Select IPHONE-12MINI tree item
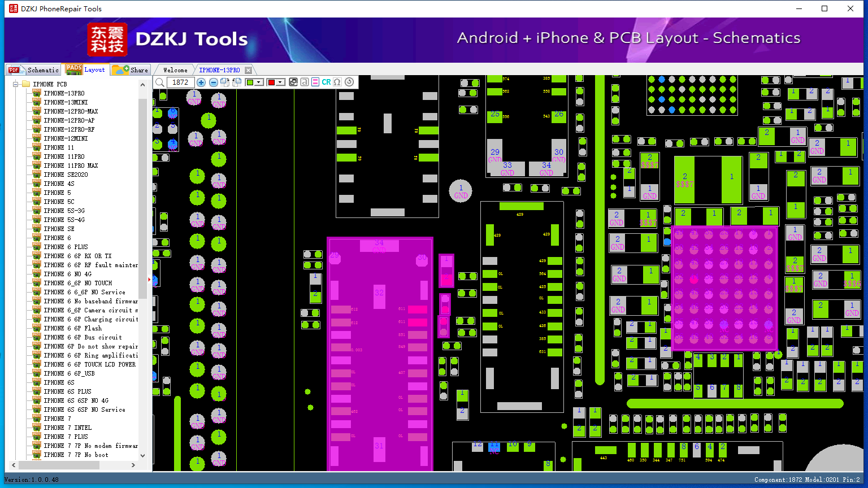This screenshot has width=868, height=488. click(x=66, y=138)
